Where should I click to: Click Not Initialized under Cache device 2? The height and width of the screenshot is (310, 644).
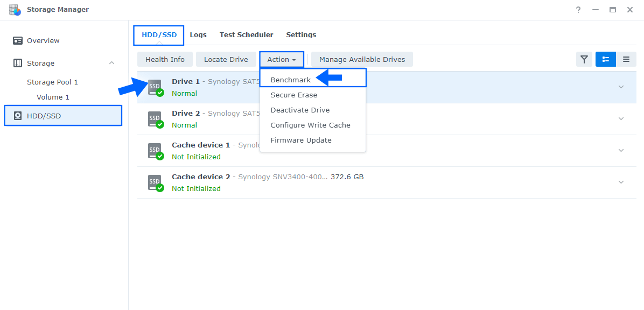196,188
